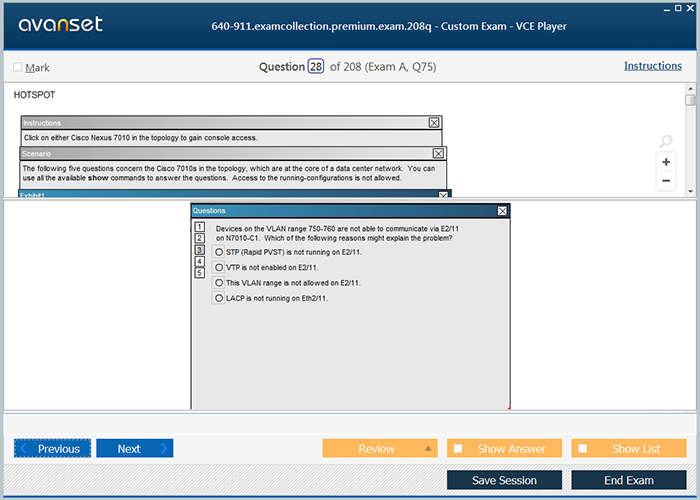The width and height of the screenshot is (700, 500).
Task: Click the Scenario panel title bar
Action: click(x=232, y=154)
